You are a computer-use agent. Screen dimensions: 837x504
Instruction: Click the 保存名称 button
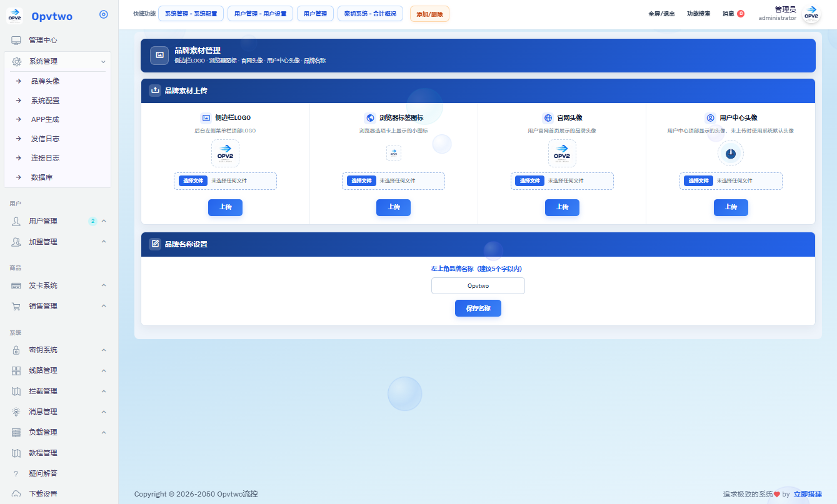(x=478, y=308)
